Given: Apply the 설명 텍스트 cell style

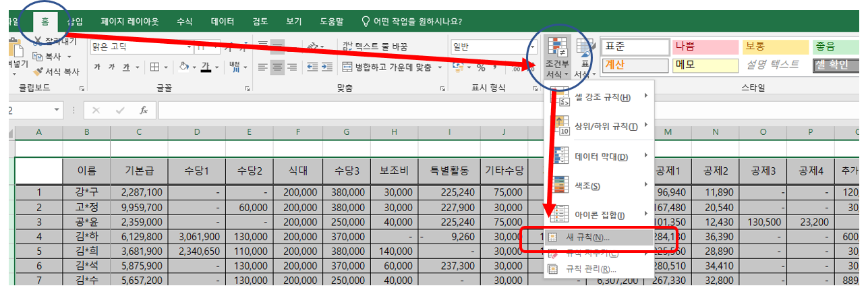Looking at the screenshot, I should pyautogui.click(x=775, y=65).
